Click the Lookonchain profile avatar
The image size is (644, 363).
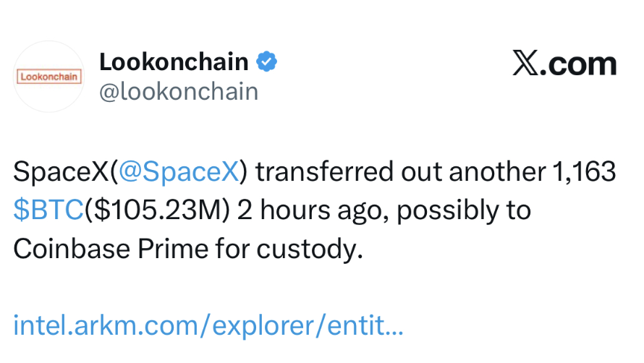49,76
